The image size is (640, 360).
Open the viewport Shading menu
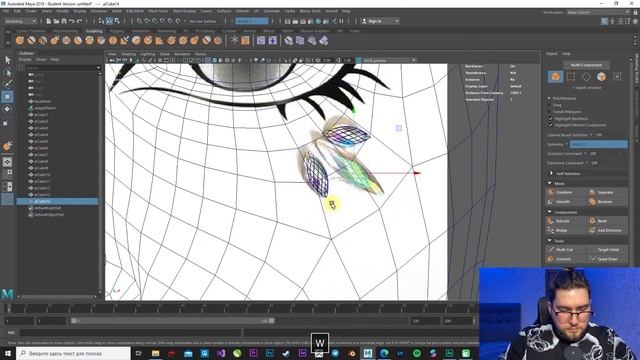[x=128, y=54]
